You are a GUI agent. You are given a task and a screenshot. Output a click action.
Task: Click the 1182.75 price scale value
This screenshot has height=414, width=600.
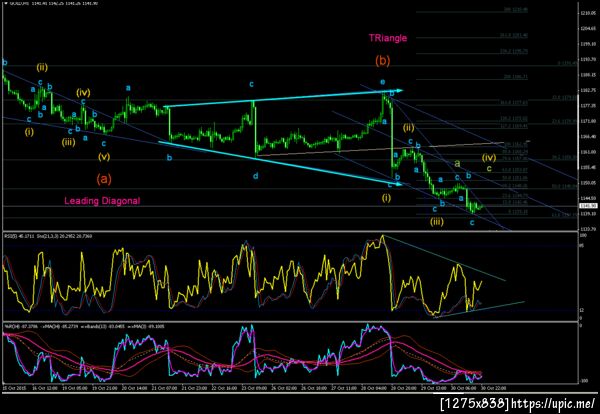[x=587, y=90]
